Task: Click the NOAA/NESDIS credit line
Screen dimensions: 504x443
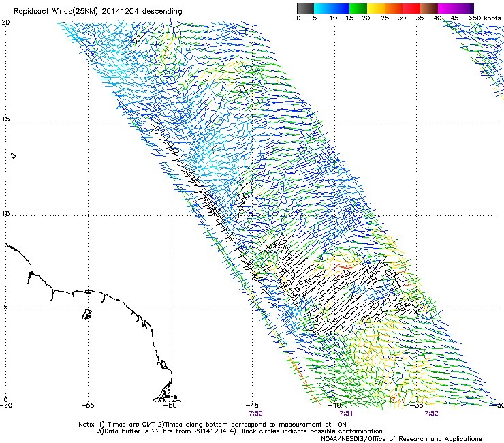Action: [x=401, y=439]
